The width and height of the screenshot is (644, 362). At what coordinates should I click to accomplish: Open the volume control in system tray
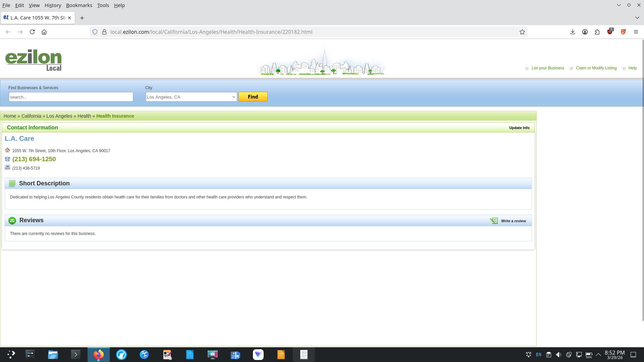[x=558, y=355]
